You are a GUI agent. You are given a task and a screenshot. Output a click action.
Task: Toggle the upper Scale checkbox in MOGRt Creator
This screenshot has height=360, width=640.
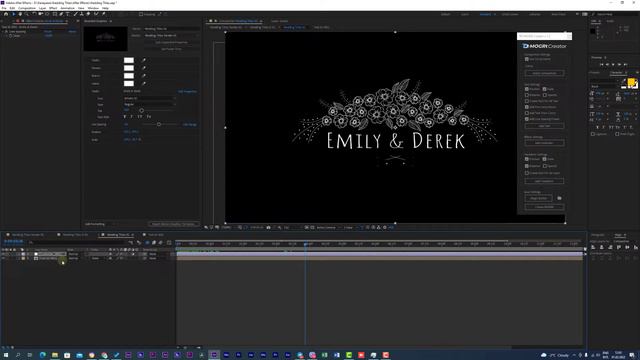pyautogui.click(x=544, y=89)
